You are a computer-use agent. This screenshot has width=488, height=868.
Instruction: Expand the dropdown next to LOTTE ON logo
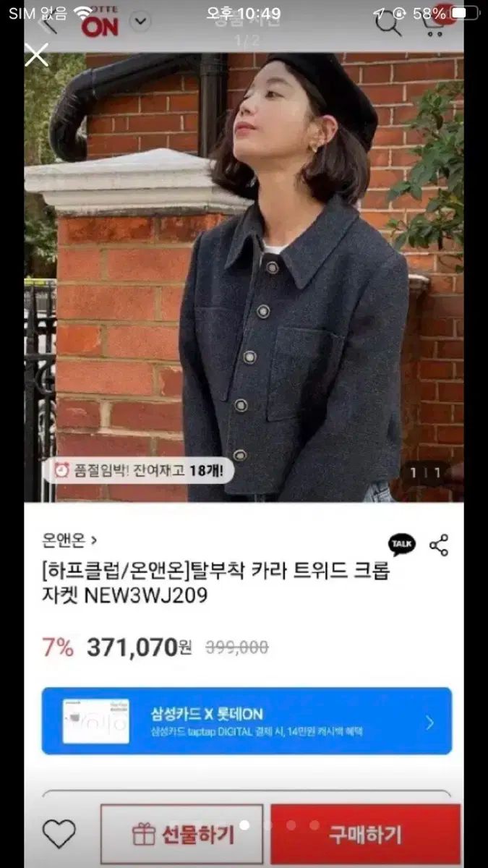tap(140, 20)
